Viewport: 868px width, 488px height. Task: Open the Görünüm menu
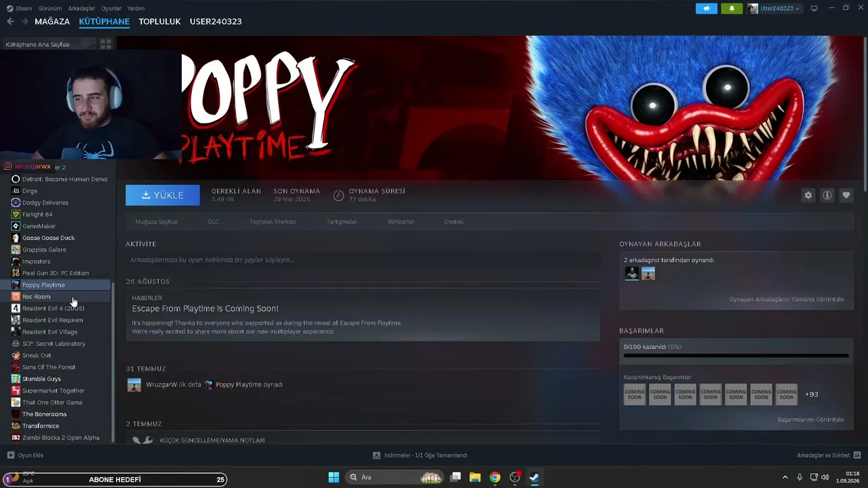pos(50,8)
